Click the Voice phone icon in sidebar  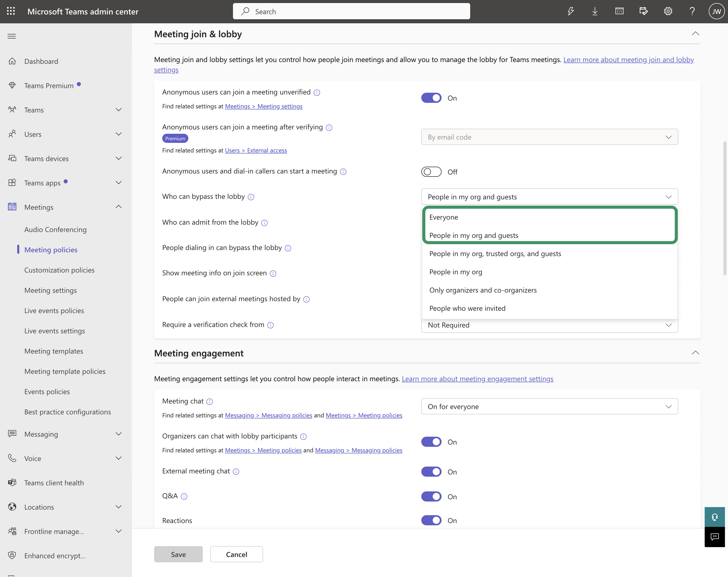click(x=12, y=458)
